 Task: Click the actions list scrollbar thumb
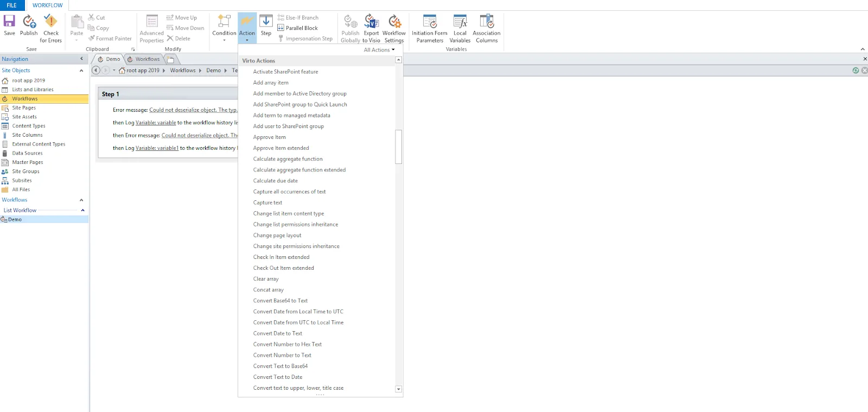(x=399, y=147)
